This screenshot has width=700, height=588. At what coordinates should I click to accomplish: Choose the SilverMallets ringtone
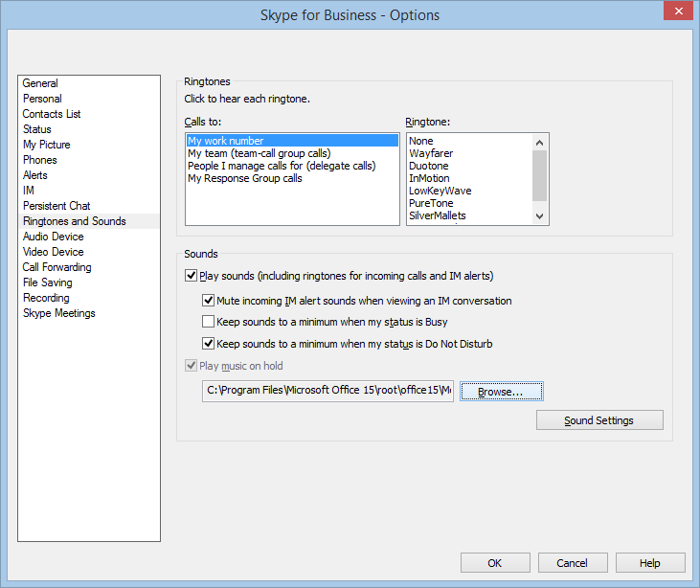click(438, 215)
